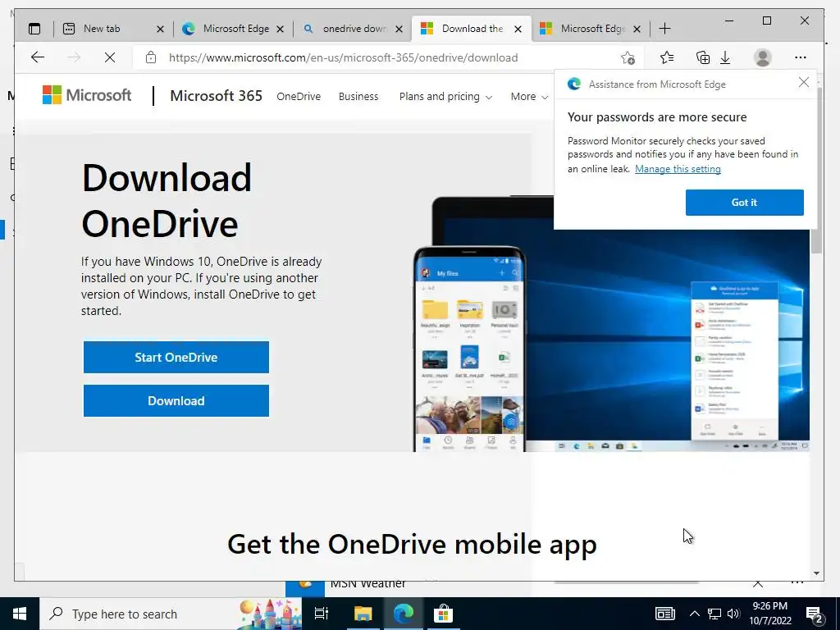The height and width of the screenshot is (630, 840).
Task: Open a new tab with plus button
Action: pos(664,29)
